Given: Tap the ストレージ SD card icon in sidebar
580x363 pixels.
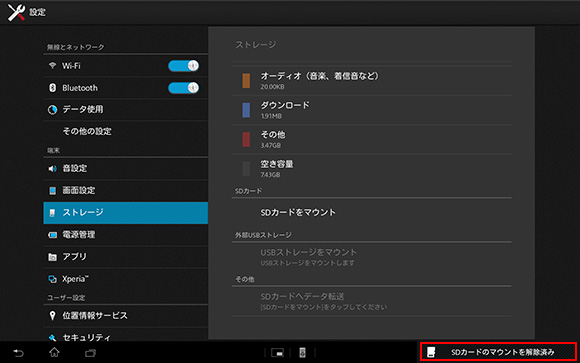Looking at the screenshot, I should [53, 213].
